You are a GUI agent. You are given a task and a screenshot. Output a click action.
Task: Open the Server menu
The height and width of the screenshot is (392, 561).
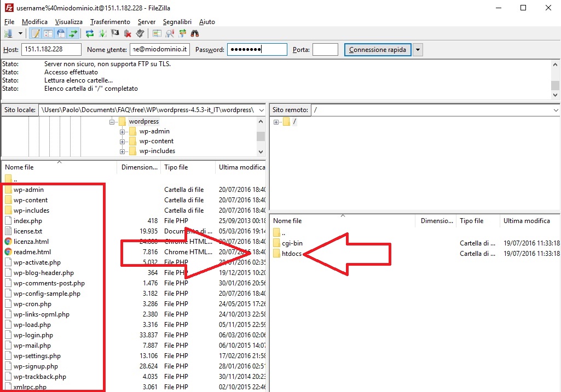[x=147, y=22]
